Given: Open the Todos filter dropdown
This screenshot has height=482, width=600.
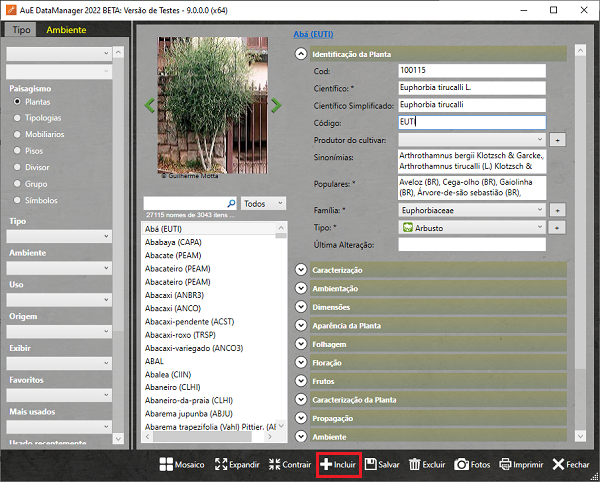Looking at the screenshot, I should pyautogui.click(x=263, y=203).
